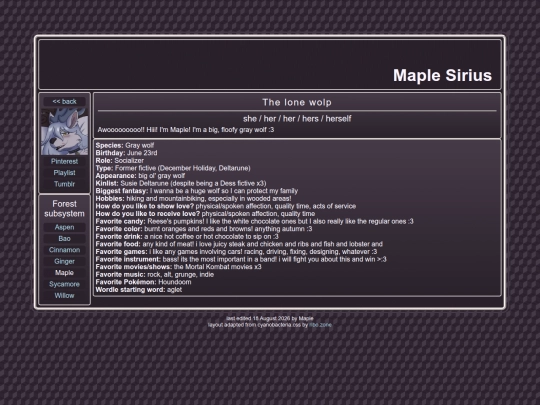Click the 'Maple Sirius' page title

[442, 75]
